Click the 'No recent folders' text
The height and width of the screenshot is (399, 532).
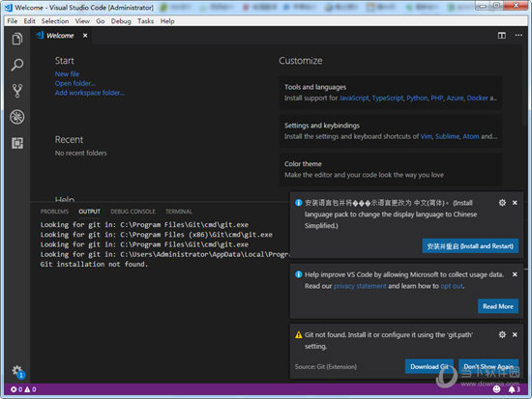pyautogui.click(x=80, y=153)
